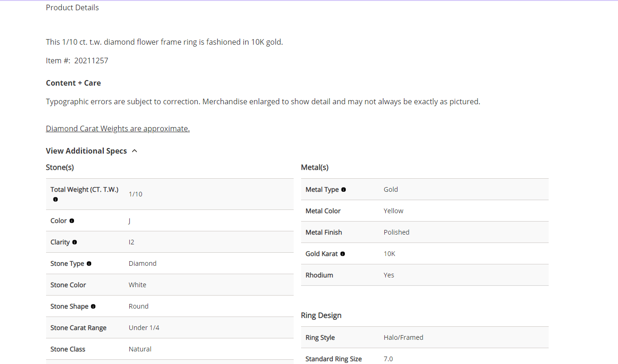Click the info icon next to Gold Karat

(x=343, y=254)
